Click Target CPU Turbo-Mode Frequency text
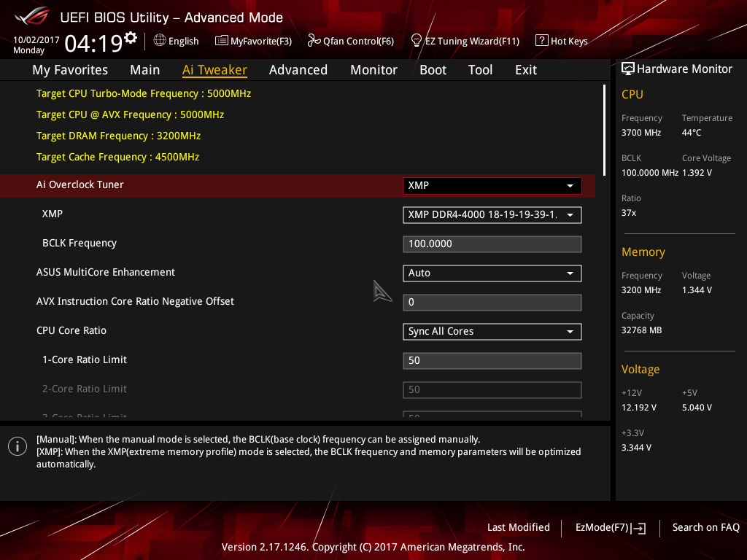 144,93
